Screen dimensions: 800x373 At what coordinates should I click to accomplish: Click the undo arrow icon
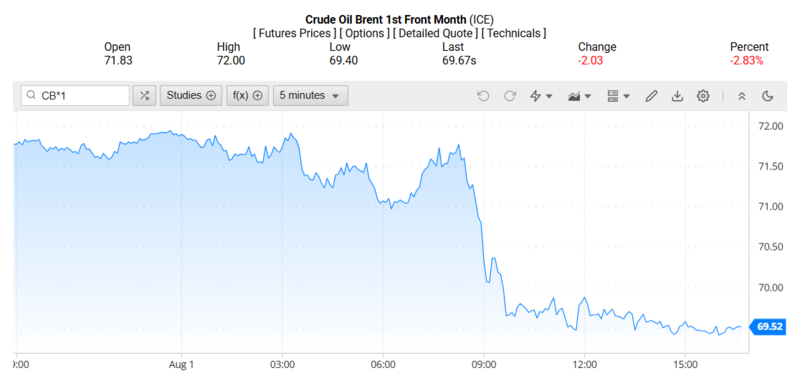(x=483, y=96)
